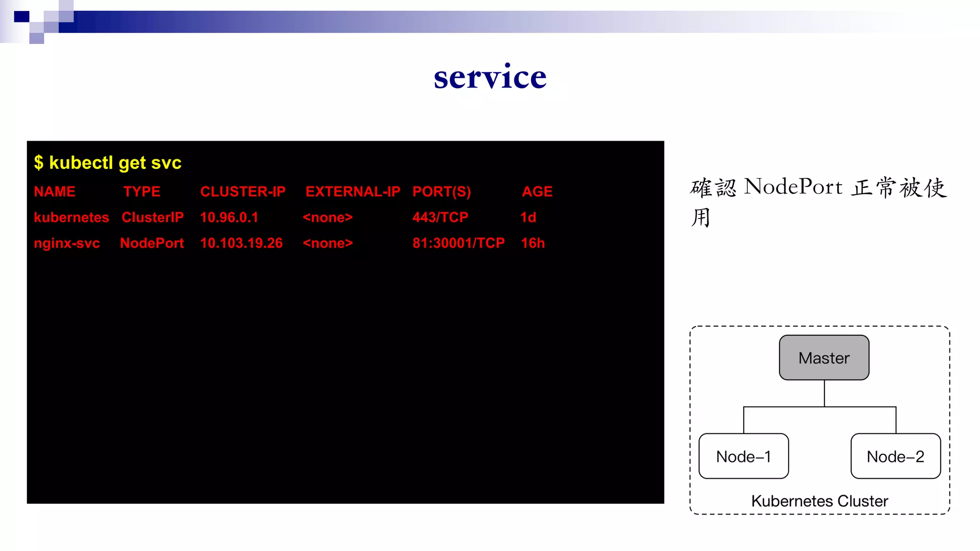
Task: Click the dark blue square decoration
Action: [x=22, y=17]
